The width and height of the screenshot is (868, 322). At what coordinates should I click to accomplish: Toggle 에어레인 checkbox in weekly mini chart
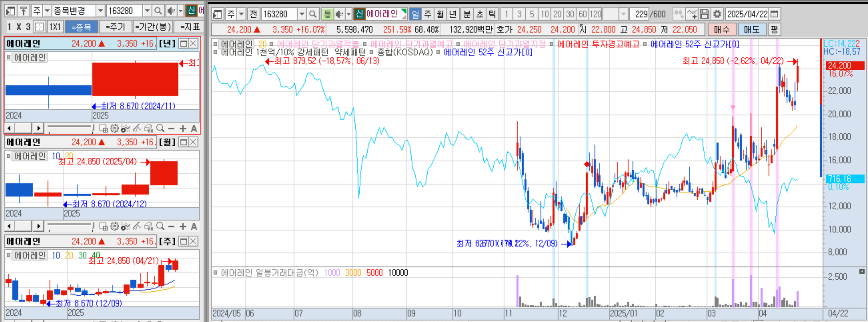tap(9, 255)
